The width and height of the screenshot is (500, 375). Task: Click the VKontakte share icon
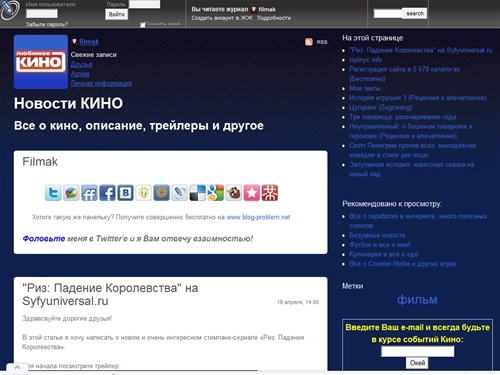tap(125, 193)
